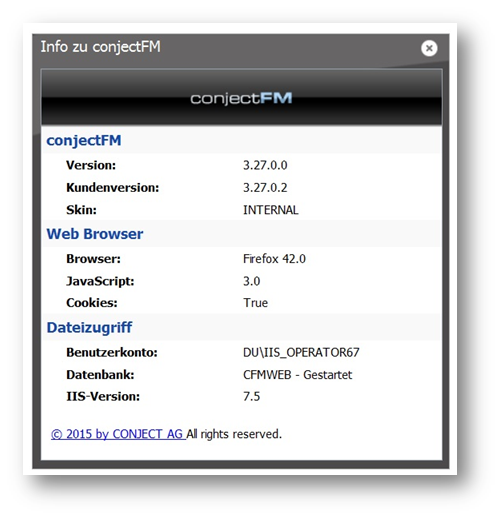Click the All rights reserved text
Viewport: 500px width, 518px height.
tap(234, 434)
